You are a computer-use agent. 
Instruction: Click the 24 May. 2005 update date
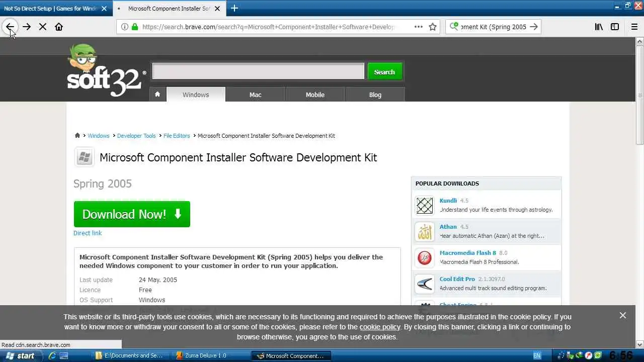click(x=158, y=280)
